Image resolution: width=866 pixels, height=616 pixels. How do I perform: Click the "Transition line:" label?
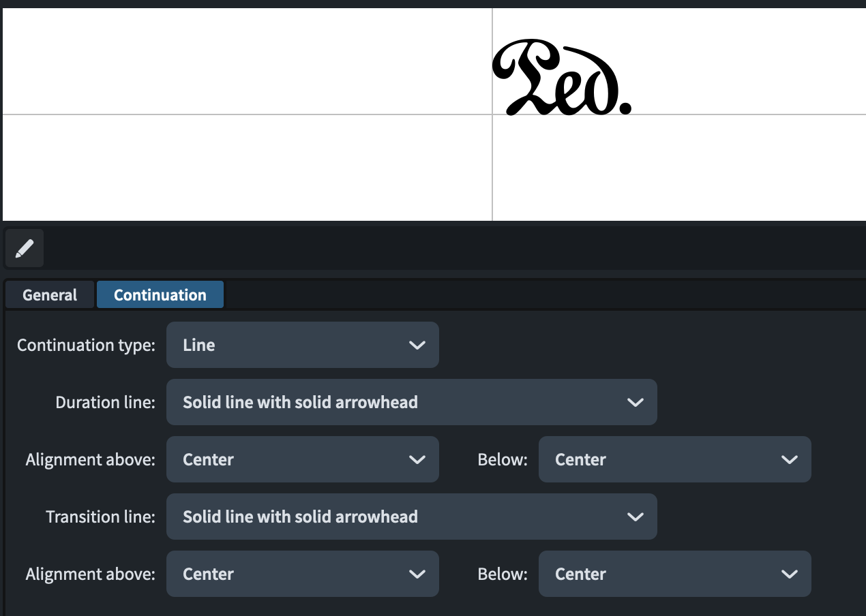100,517
